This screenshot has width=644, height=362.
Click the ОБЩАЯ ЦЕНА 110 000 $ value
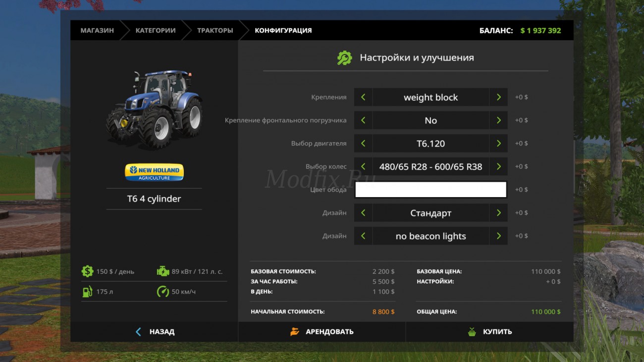point(546,311)
